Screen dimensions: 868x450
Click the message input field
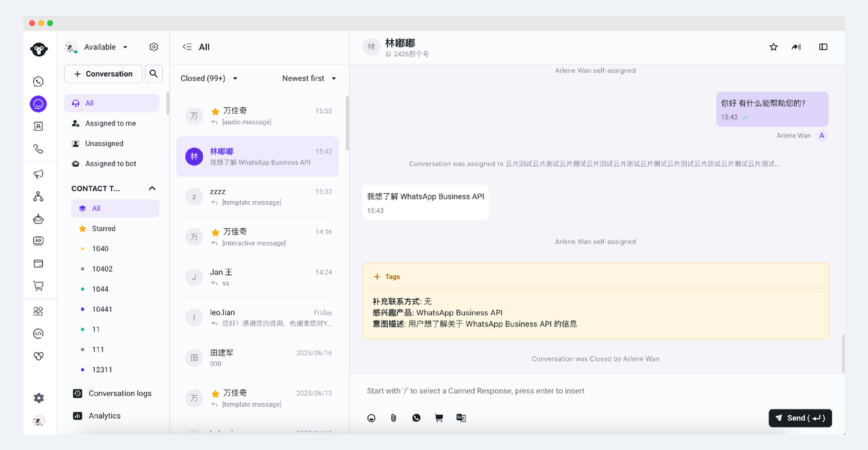pyautogui.click(x=597, y=391)
